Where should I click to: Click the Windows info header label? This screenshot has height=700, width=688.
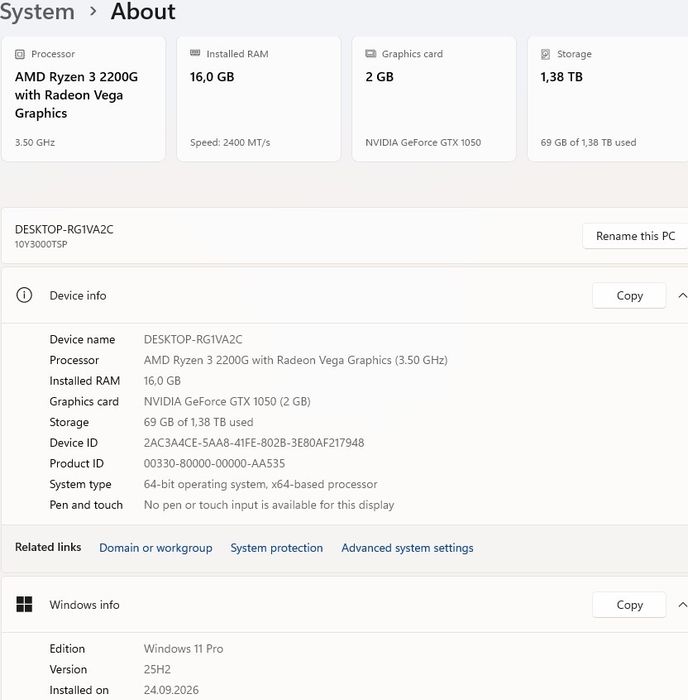[x=84, y=604]
